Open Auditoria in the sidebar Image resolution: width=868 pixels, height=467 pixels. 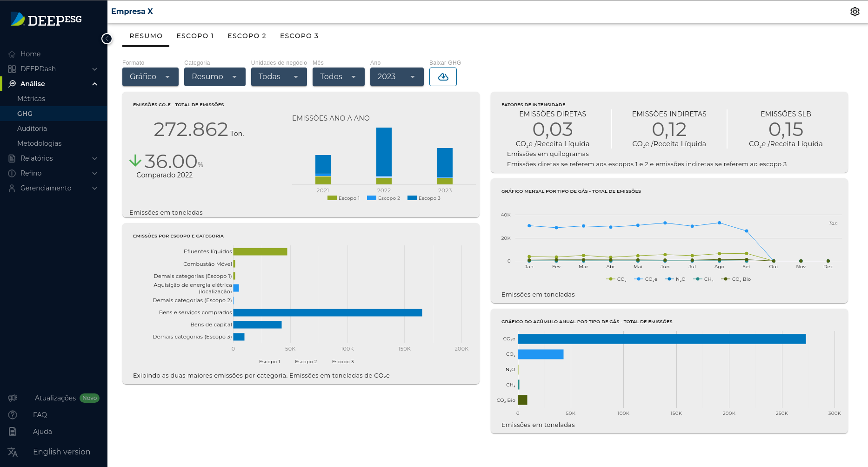pyautogui.click(x=32, y=129)
